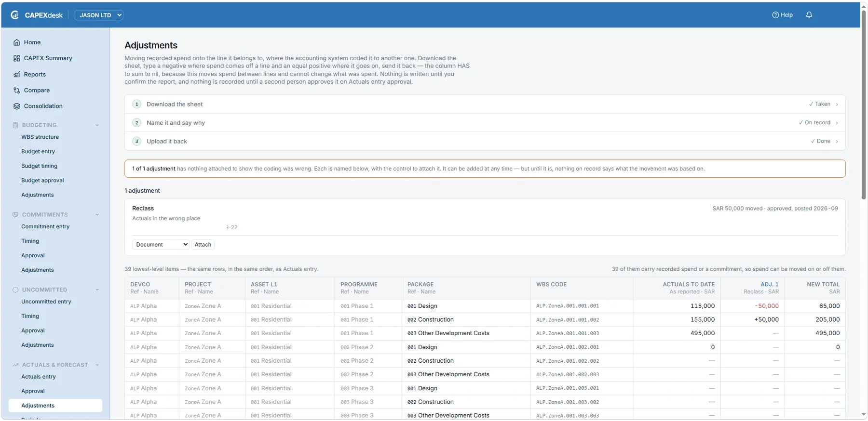The image size is (868, 421).
Task: Click the Reclass adjustment title
Action: point(143,209)
